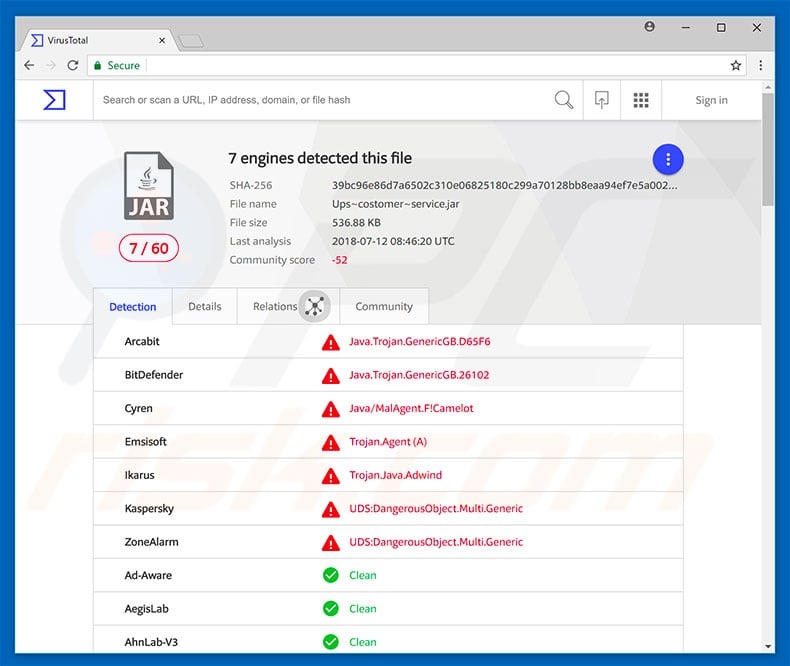Click the AegisLab engine name
Image resolution: width=790 pixels, height=666 pixels.
147,609
